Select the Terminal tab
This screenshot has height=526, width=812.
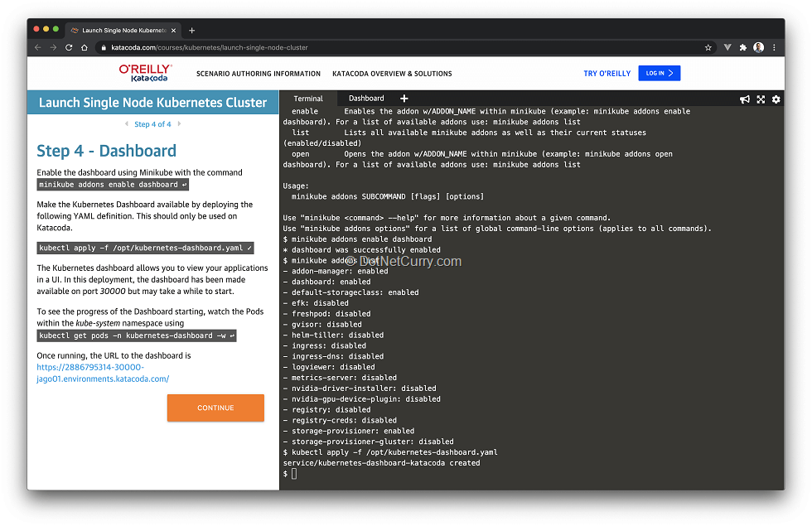[308, 99]
